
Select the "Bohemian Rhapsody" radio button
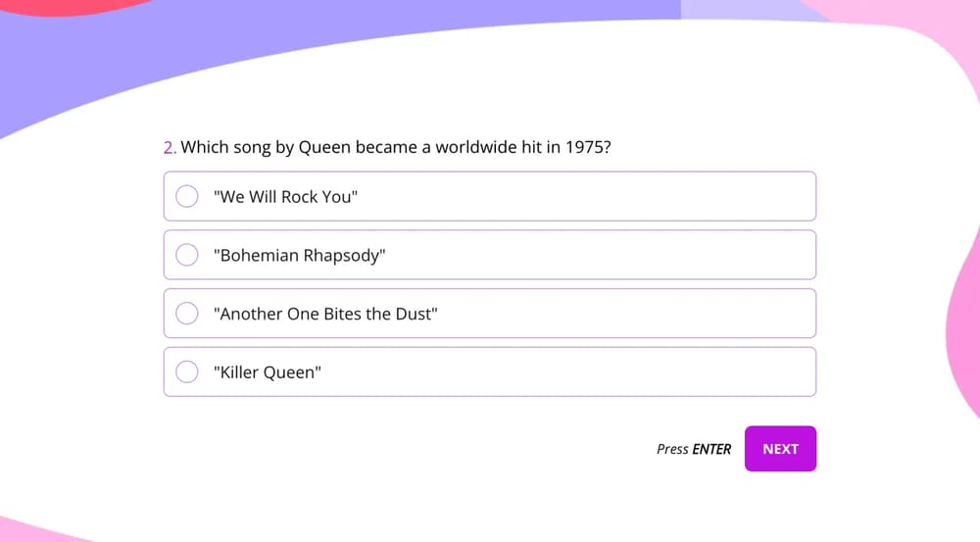pyautogui.click(x=186, y=255)
